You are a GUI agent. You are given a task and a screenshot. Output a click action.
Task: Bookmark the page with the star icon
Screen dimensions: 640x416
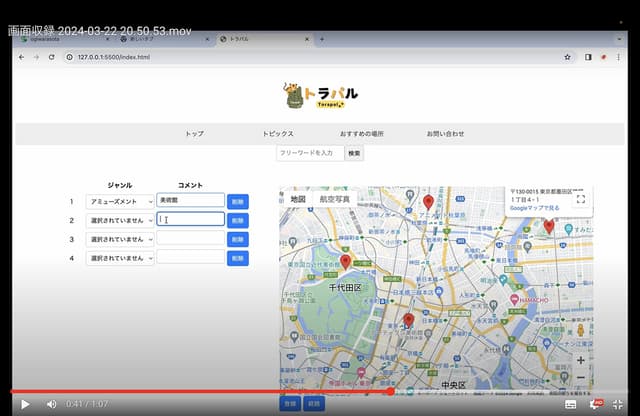point(567,57)
